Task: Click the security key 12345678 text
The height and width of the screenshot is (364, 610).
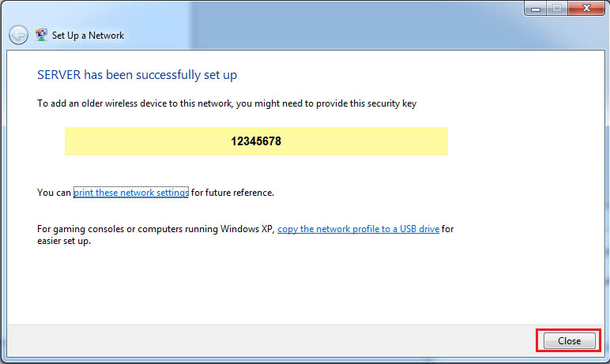Action: tap(256, 142)
